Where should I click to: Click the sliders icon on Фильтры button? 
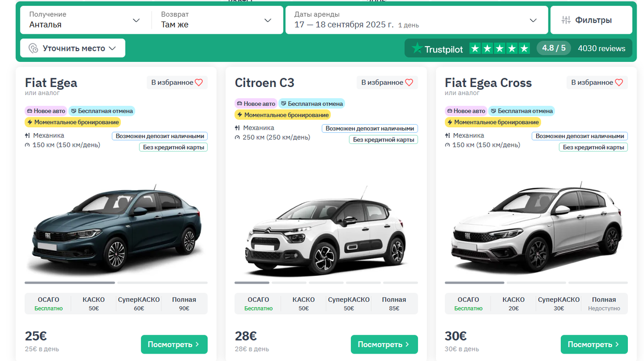(x=567, y=19)
